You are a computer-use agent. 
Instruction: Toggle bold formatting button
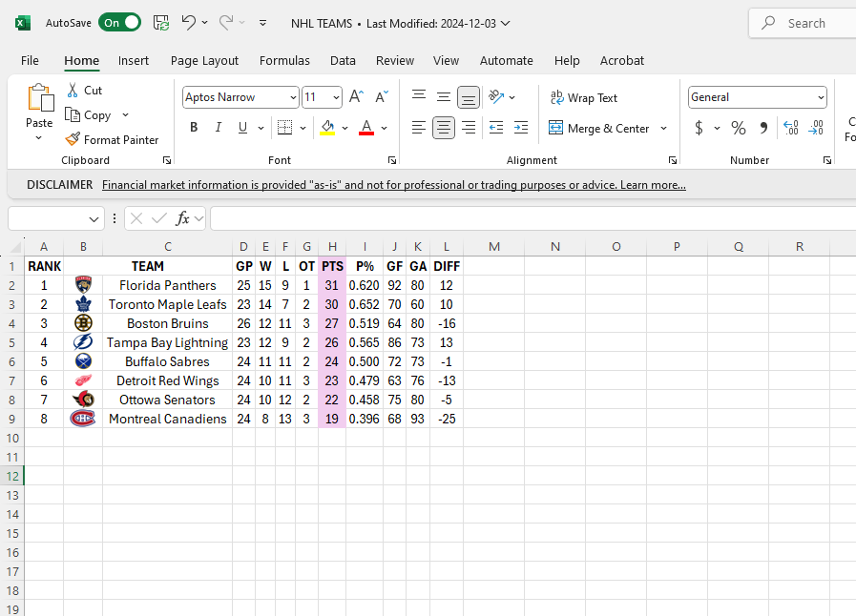194,128
